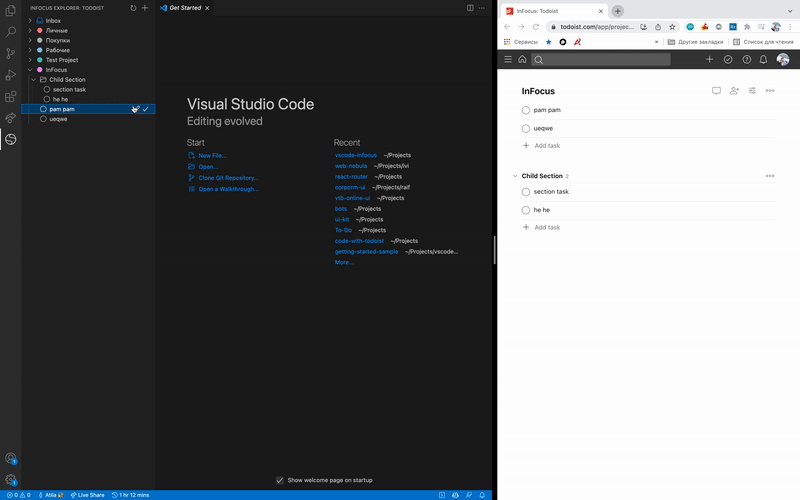Expand the Test Project tree item
This screenshot has width=800, height=500.
(30, 60)
